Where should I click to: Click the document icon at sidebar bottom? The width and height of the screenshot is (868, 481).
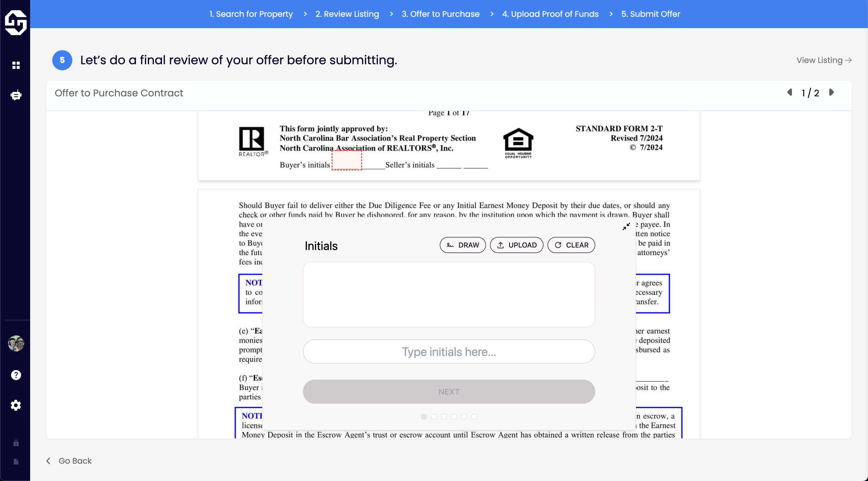(x=16, y=461)
